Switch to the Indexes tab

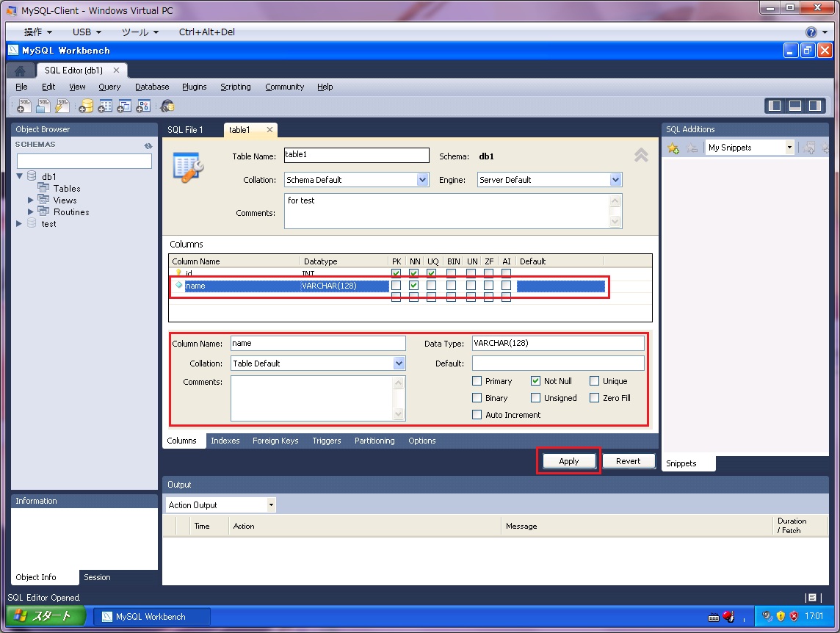[225, 441]
